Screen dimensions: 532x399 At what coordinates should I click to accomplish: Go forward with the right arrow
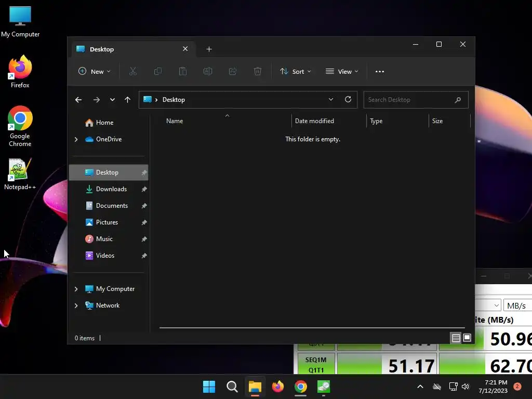96,100
